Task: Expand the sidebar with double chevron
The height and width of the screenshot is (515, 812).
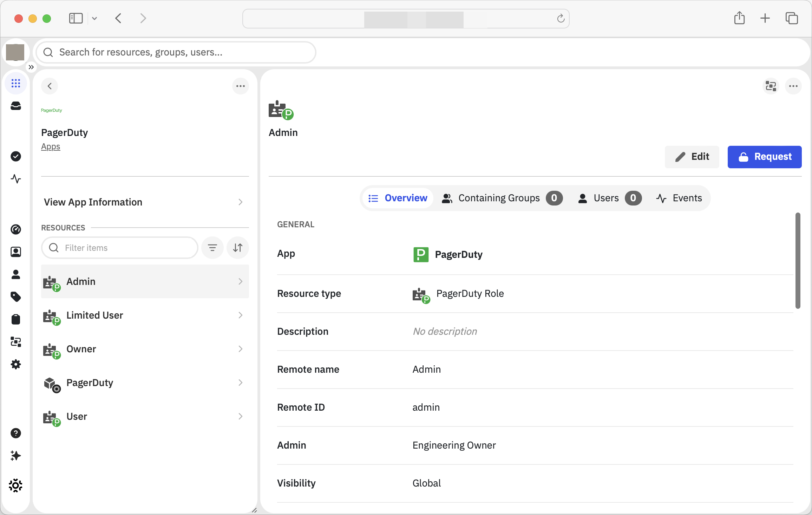Action: coord(31,67)
